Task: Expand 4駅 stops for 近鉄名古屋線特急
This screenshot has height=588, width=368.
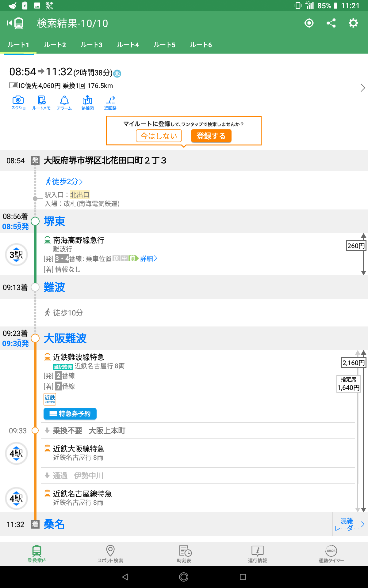Action: (x=17, y=498)
